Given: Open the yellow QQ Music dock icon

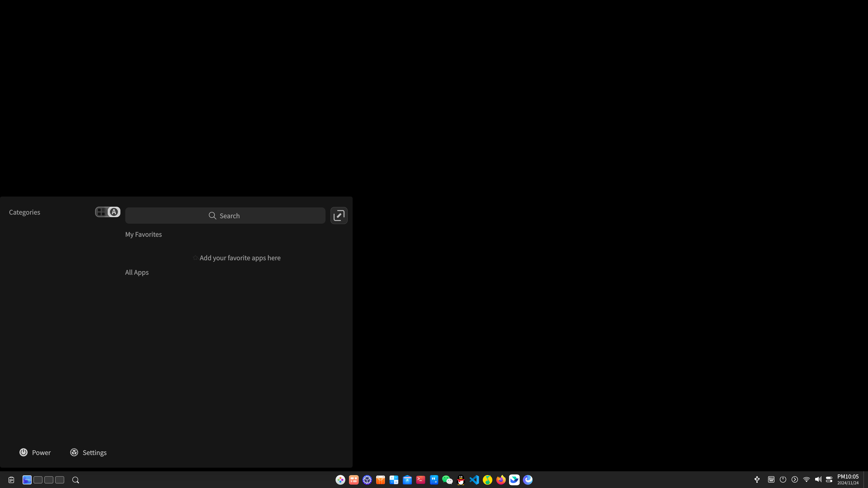Looking at the screenshot, I should (488, 480).
